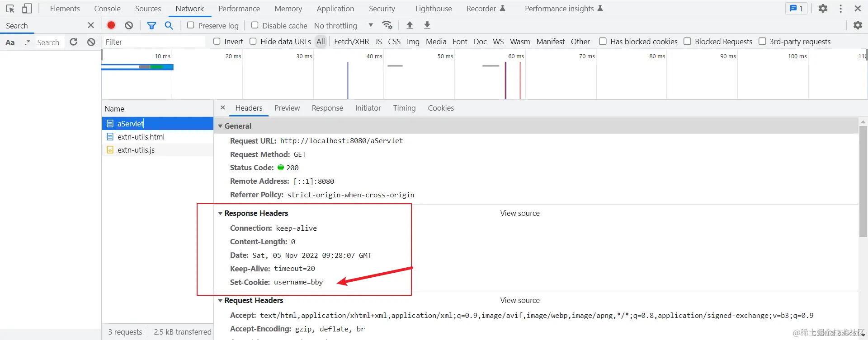The height and width of the screenshot is (340, 868).
Task: Stop recording network log
Action: point(111,25)
